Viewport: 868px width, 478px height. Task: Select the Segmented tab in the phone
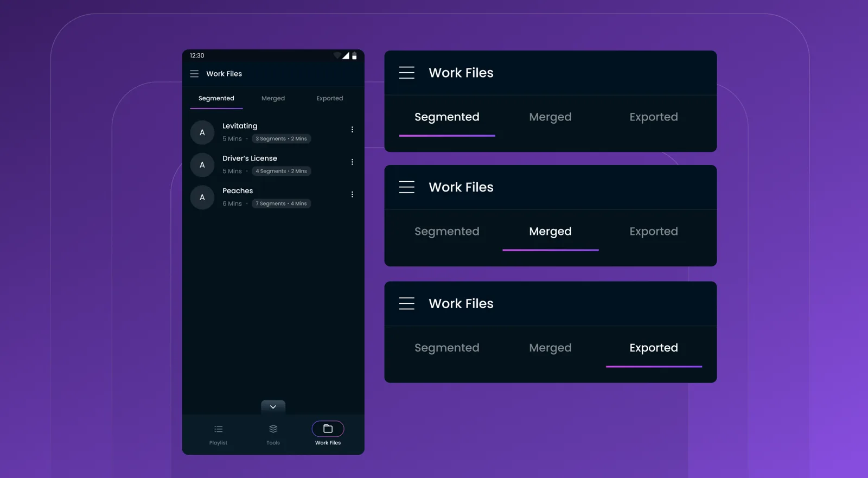click(x=216, y=98)
